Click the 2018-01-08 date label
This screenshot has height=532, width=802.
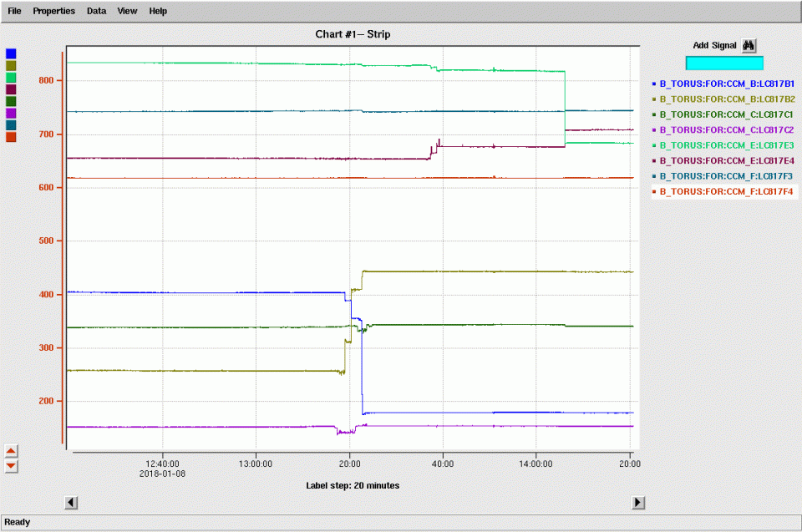point(162,474)
